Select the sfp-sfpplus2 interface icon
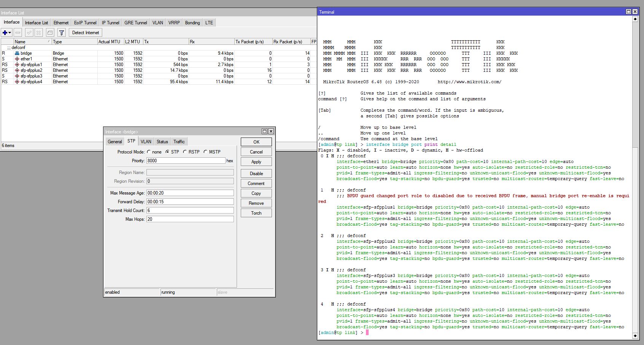 17,70
